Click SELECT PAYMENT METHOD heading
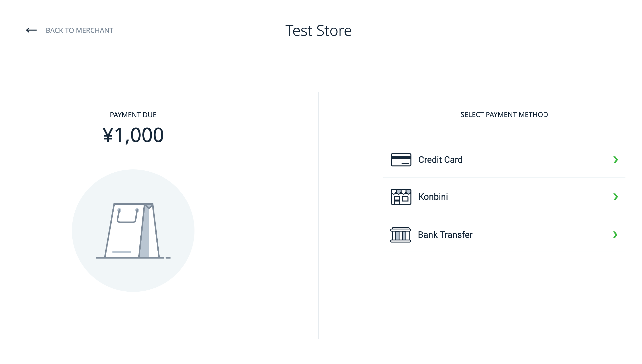Screen dimensions: 642x364 [x=504, y=115]
